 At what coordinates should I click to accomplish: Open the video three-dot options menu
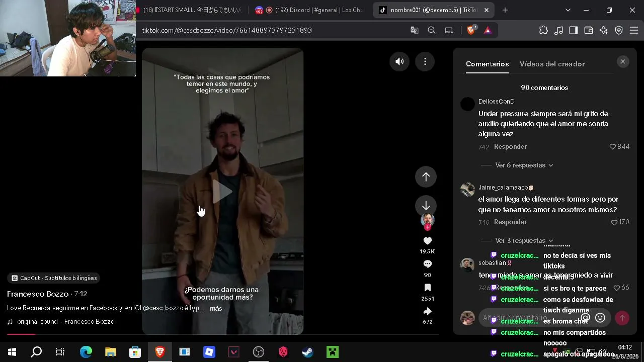click(425, 61)
